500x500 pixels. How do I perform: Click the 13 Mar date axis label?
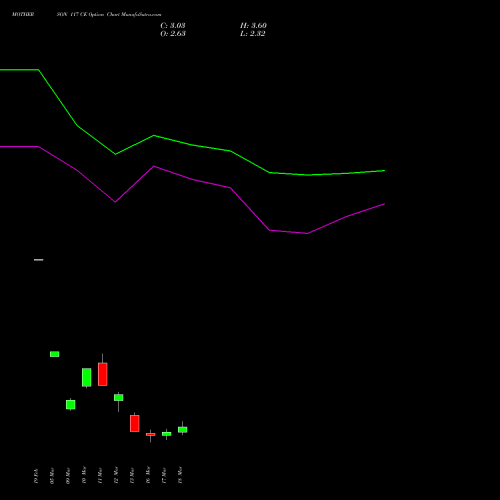coord(132,476)
